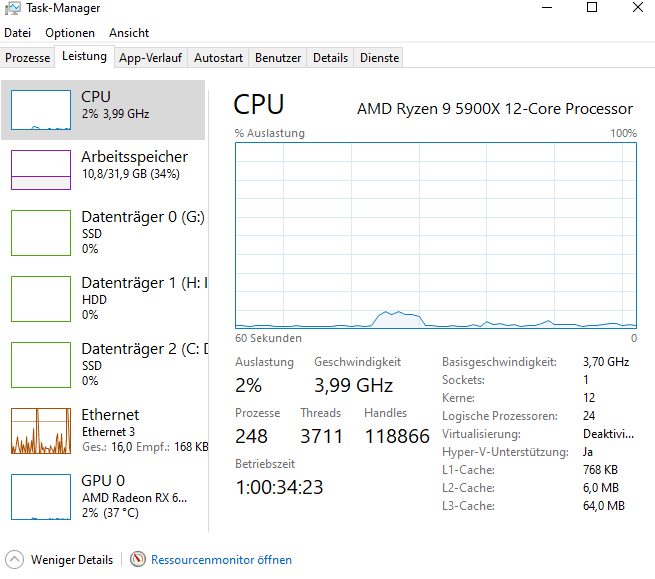The height and width of the screenshot is (579, 655).
Task: Open the Ansicht menu
Action: (x=129, y=33)
